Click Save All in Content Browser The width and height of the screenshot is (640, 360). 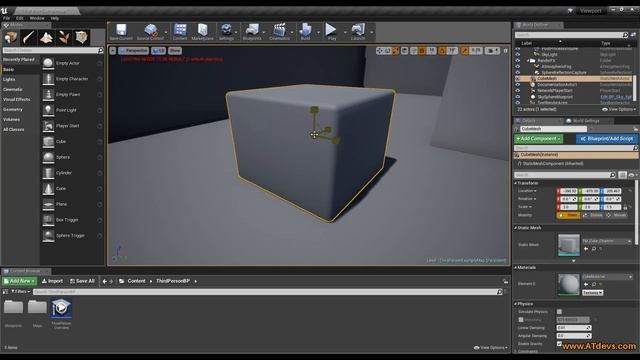pos(82,281)
